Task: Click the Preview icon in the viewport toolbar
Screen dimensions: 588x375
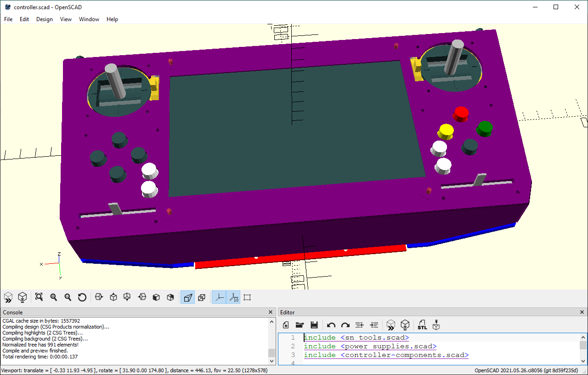Action: (x=8, y=297)
